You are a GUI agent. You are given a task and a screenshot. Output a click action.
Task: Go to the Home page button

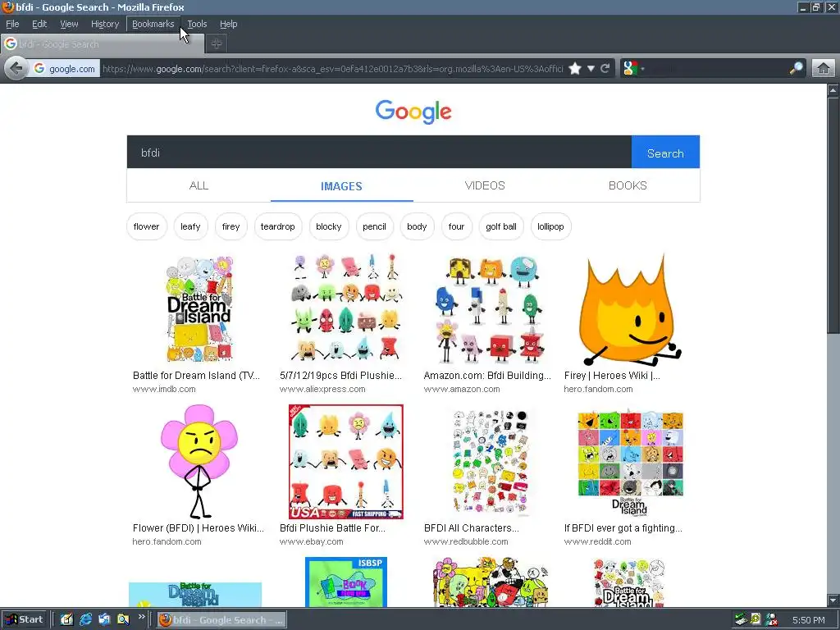(824, 69)
